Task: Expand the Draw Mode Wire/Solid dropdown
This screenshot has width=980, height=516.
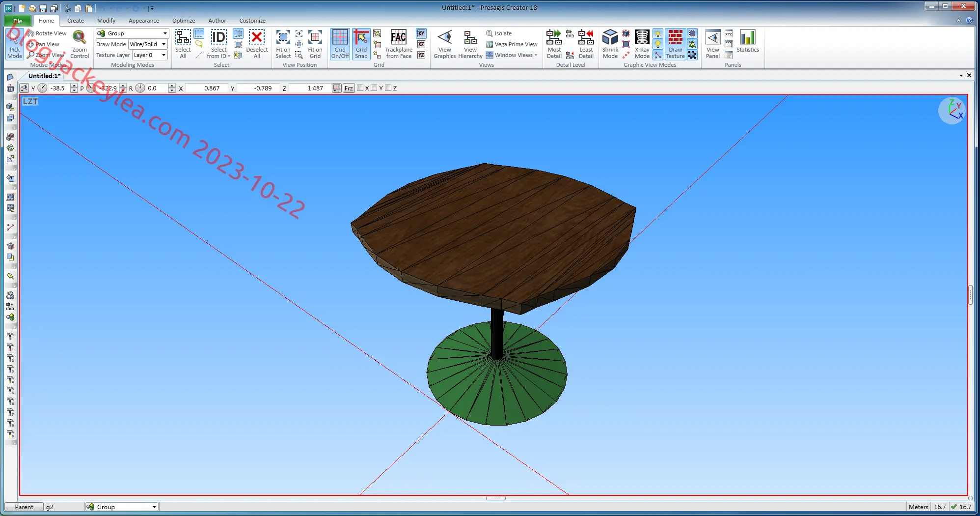Action: 148,44
